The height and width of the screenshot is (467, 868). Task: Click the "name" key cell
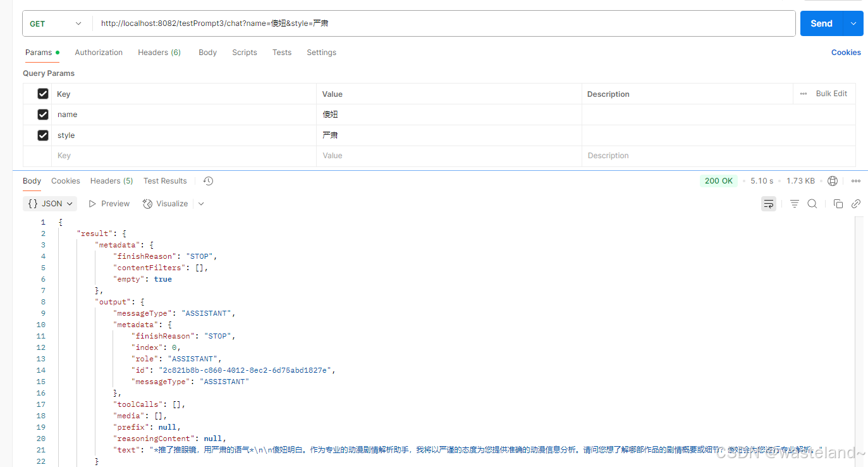[184, 115]
